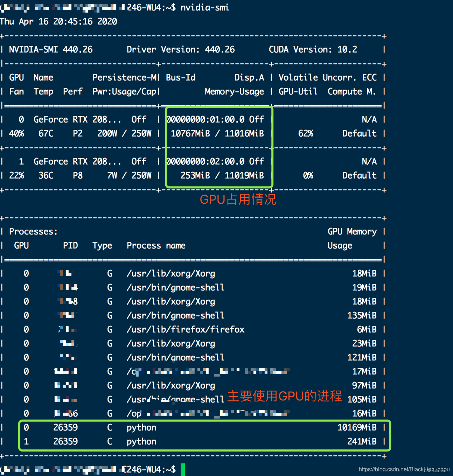Click the python process with PID 26359

pos(141,427)
